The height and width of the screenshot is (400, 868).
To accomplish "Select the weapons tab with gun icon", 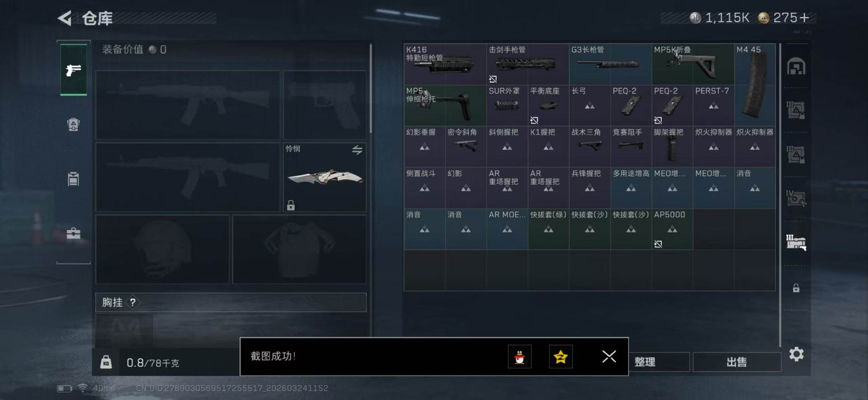I will coord(74,70).
